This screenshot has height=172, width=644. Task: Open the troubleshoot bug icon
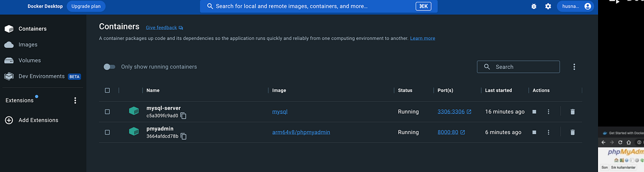534,6
